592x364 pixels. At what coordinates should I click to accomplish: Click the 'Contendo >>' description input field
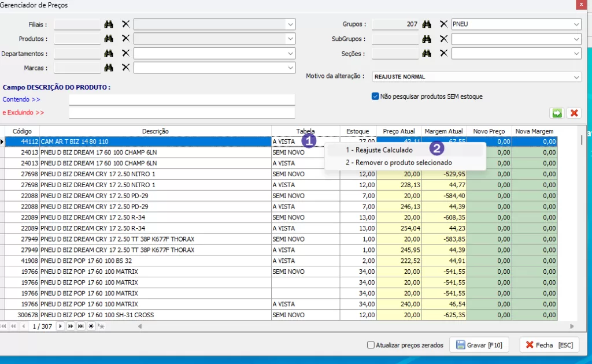[182, 99]
